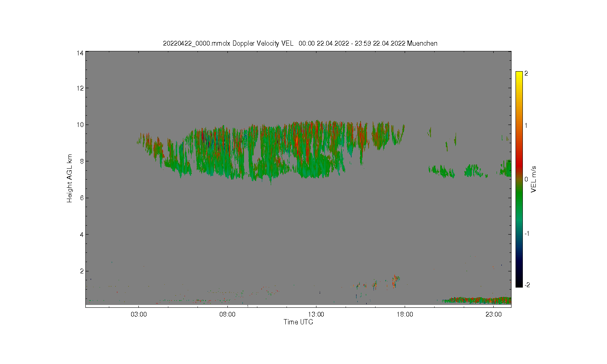The width and height of the screenshot is (607, 364).
Task: Click the colorbar value 0 label
Action: tap(526, 179)
